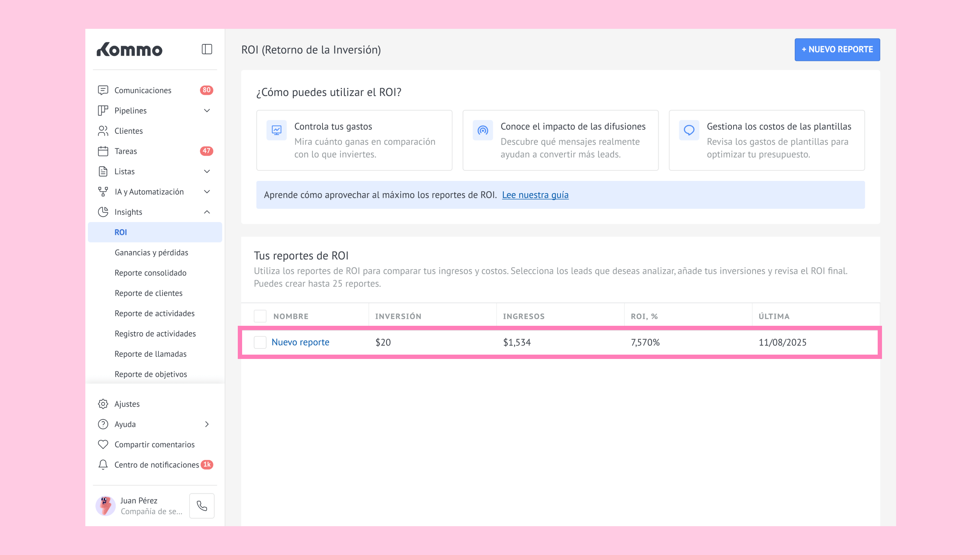The image size is (980, 555).
Task: Tick the Nuevo reporte row checkbox
Action: click(260, 342)
